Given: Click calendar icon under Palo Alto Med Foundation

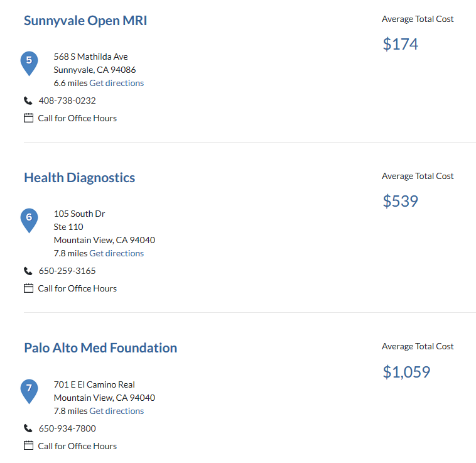Looking at the screenshot, I should pyautogui.click(x=28, y=445).
